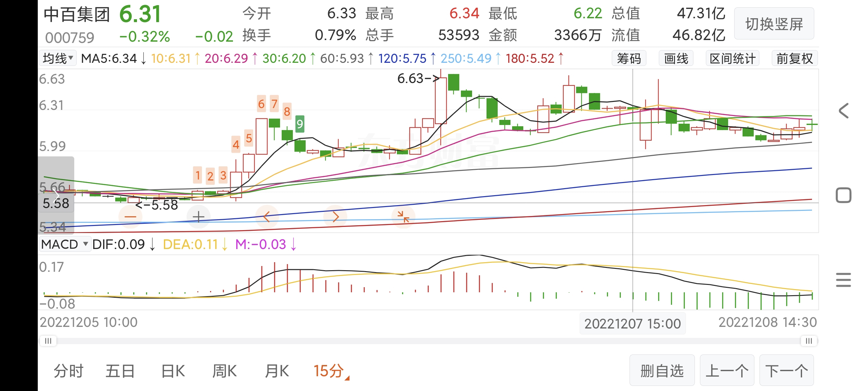Go to 下一个 next stock
This screenshot has height=391, width=868.
tap(786, 371)
